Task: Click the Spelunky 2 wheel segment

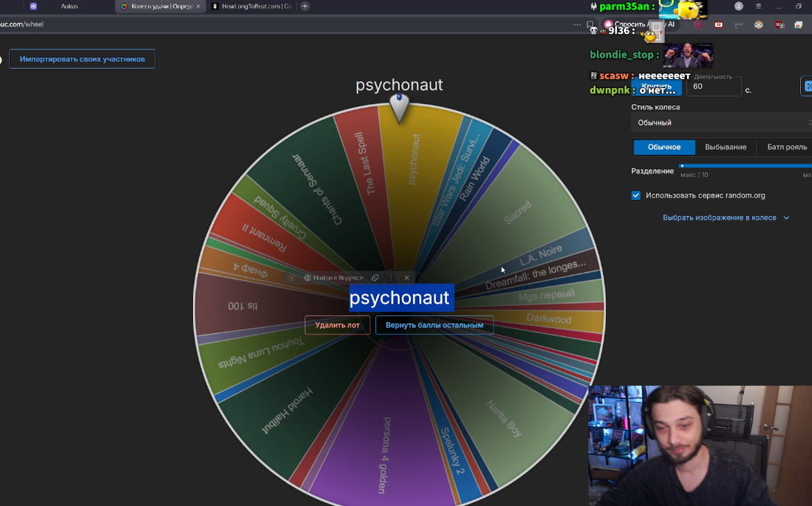Action: point(452,451)
